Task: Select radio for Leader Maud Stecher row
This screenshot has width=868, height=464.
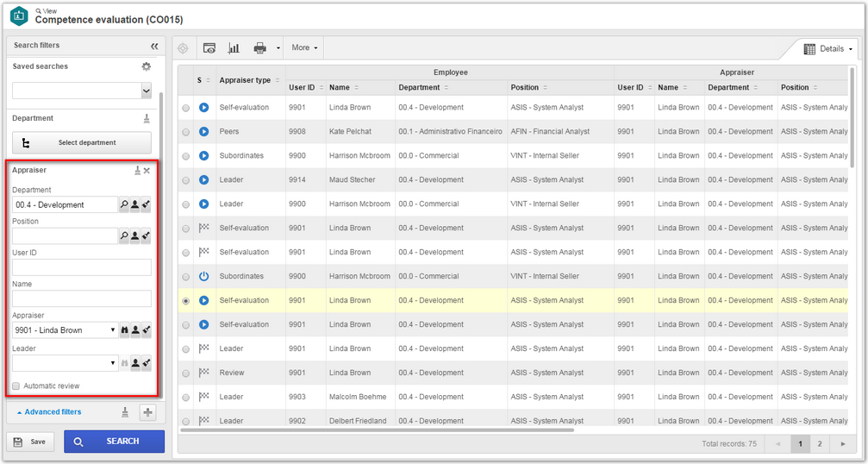Action: (x=185, y=180)
